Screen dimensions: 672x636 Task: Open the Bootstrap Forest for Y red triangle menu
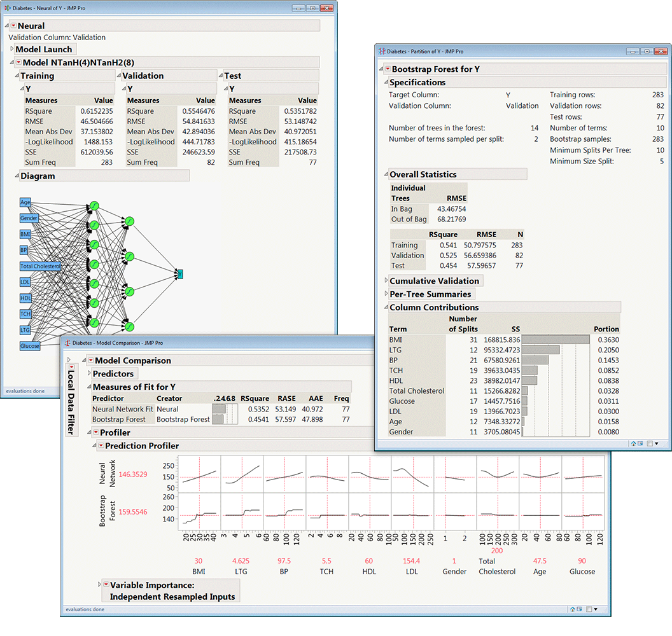click(386, 68)
